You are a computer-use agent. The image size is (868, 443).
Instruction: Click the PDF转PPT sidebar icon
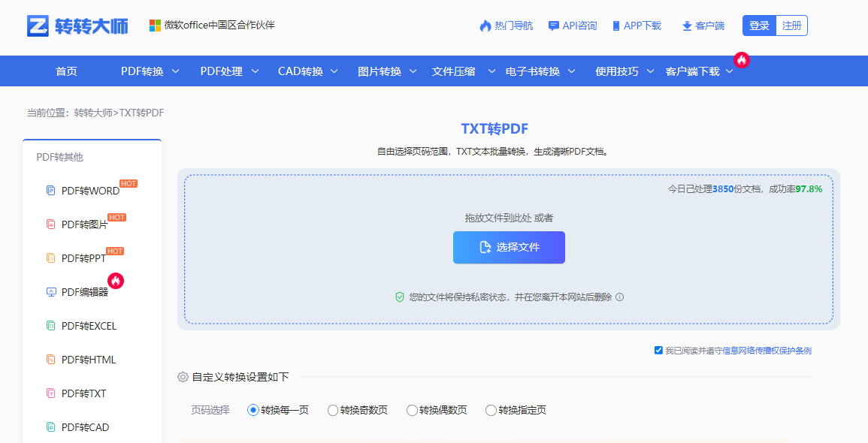[x=51, y=258]
